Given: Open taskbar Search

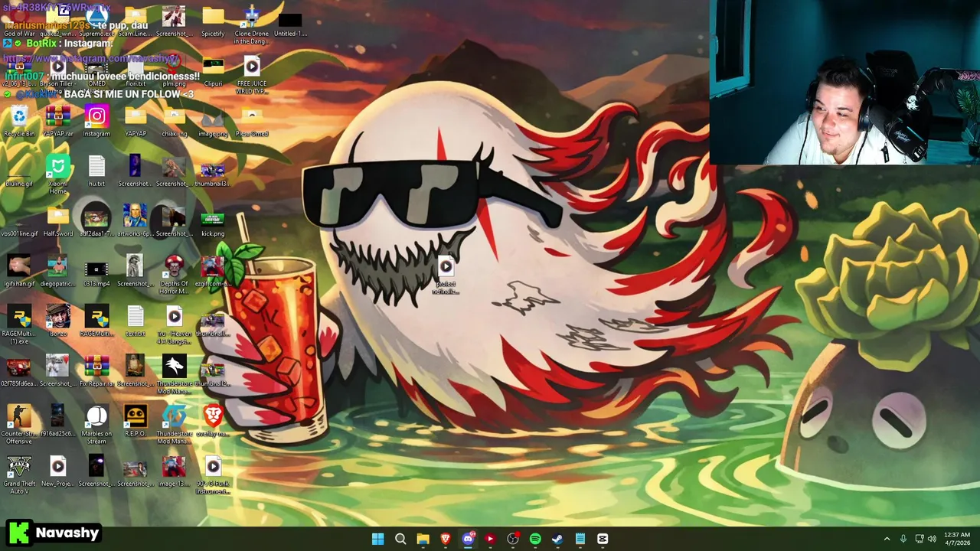Looking at the screenshot, I should coord(400,539).
